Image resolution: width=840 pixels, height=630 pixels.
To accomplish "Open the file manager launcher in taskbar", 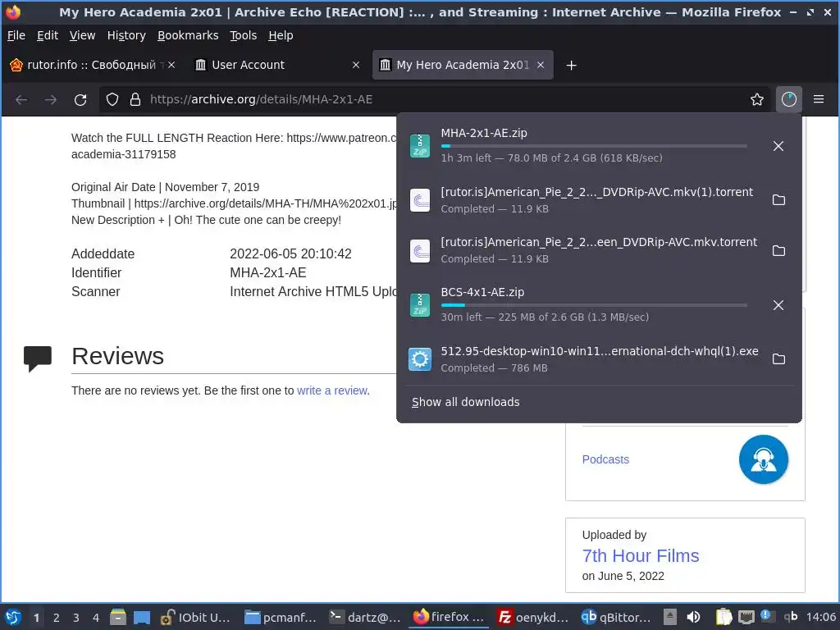I will point(118,617).
